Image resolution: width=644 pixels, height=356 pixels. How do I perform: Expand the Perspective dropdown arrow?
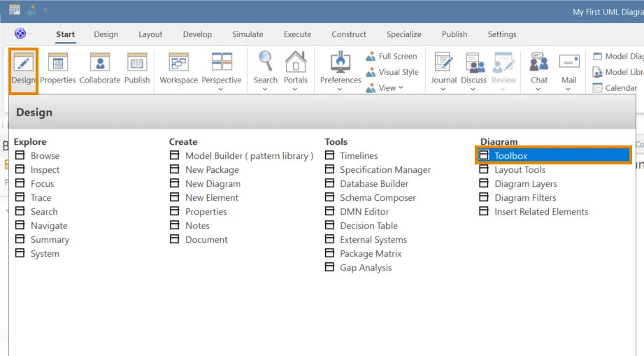coord(221,89)
